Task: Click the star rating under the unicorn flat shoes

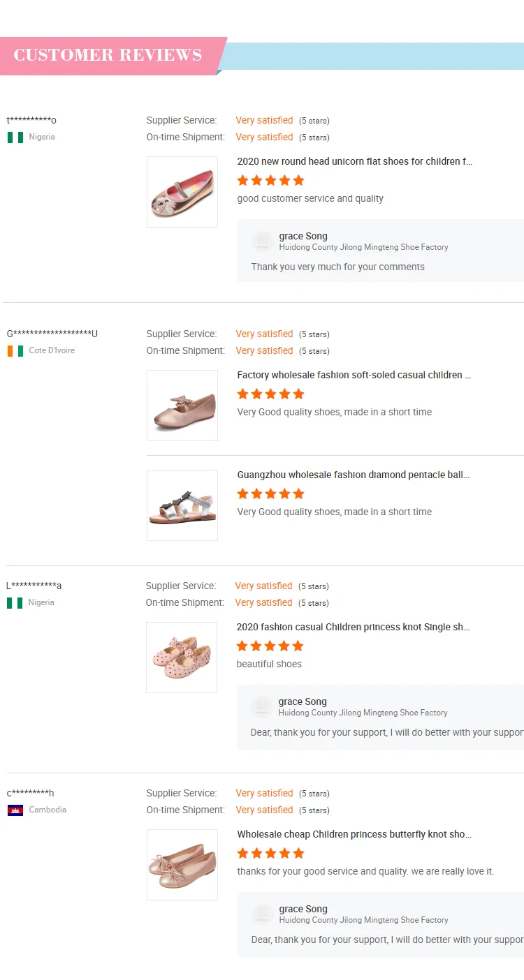Action: (271, 181)
